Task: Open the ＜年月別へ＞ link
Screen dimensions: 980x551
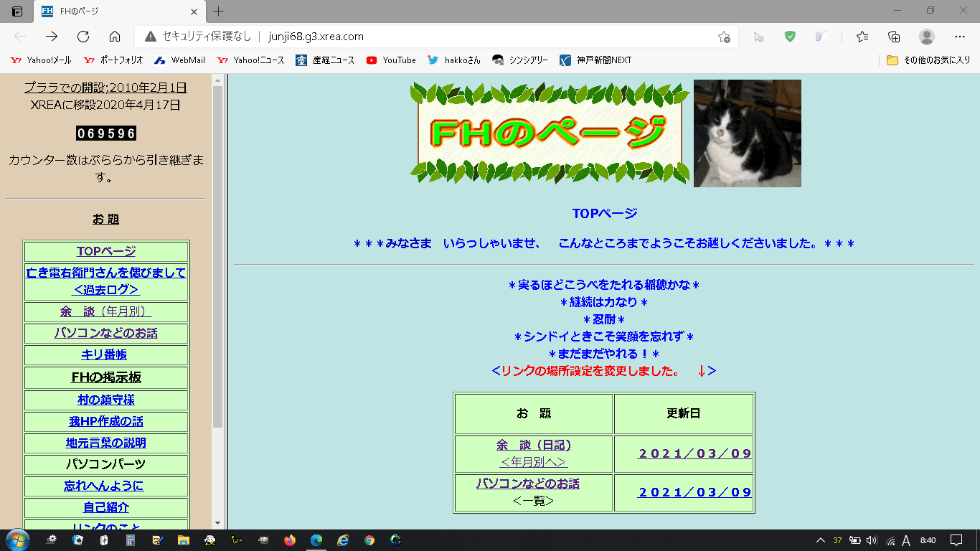Action: [534, 461]
